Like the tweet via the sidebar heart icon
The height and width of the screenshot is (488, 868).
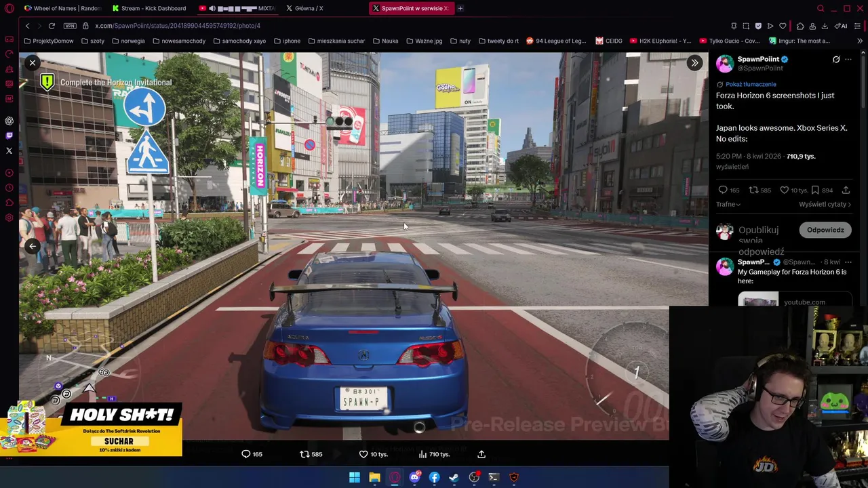pos(784,190)
